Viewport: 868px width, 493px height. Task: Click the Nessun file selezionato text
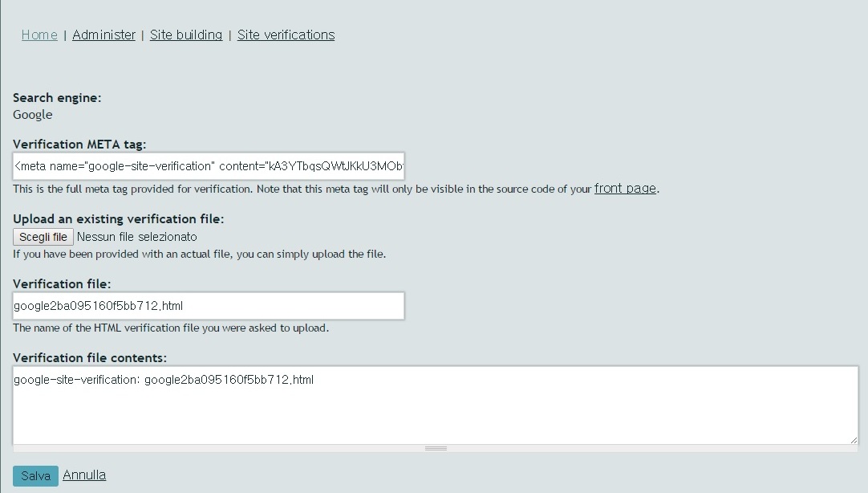pos(136,237)
